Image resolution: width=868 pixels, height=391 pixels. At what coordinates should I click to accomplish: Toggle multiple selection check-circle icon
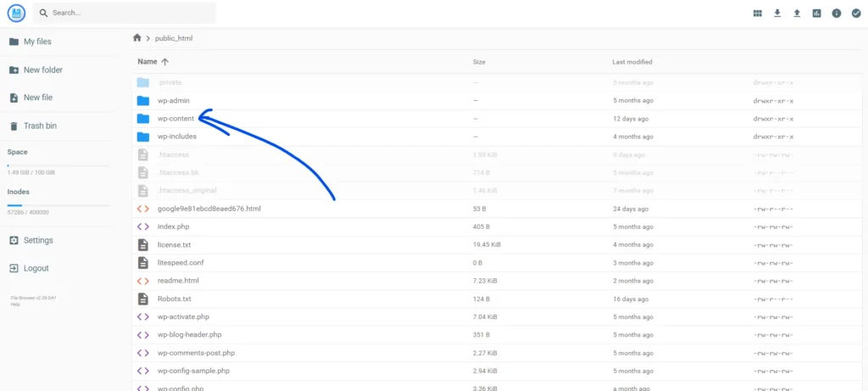[856, 14]
